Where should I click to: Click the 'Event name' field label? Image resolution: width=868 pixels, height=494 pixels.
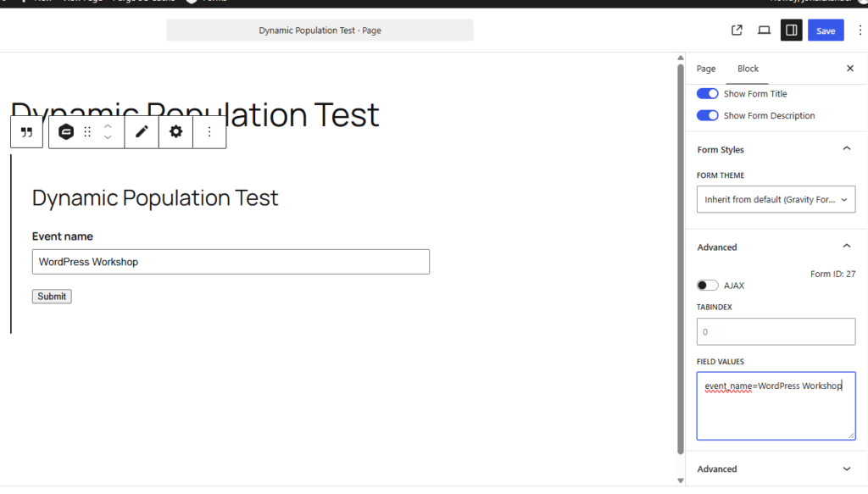tap(63, 236)
